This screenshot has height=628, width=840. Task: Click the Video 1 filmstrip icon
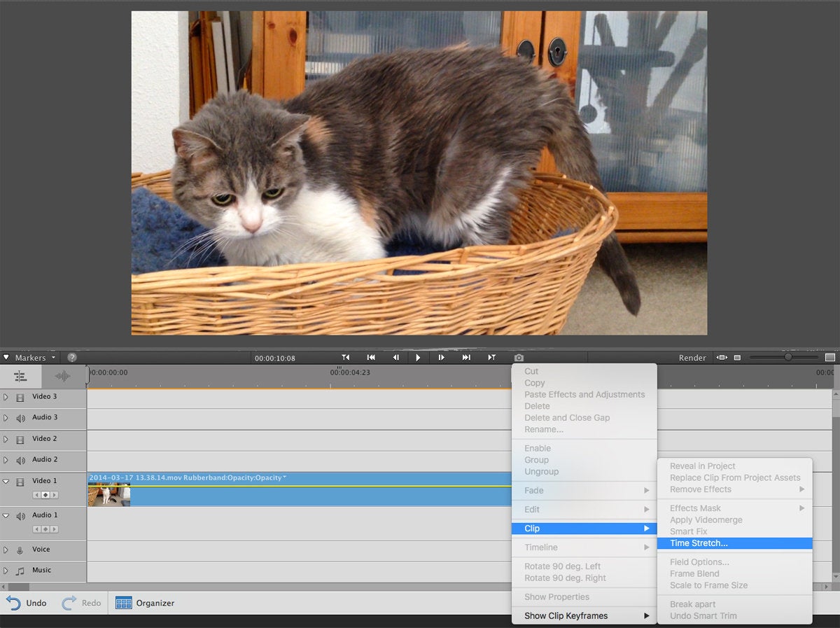pyautogui.click(x=20, y=482)
